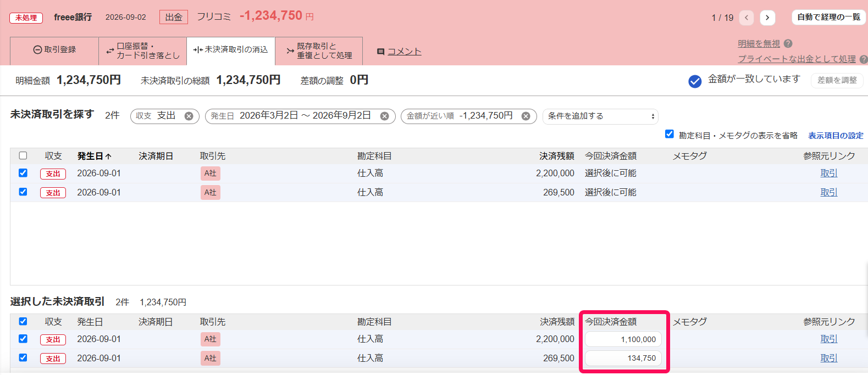The height and width of the screenshot is (375, 868).
Task: Click the 決済残額 header in the search results table
Action: [557, 156]
